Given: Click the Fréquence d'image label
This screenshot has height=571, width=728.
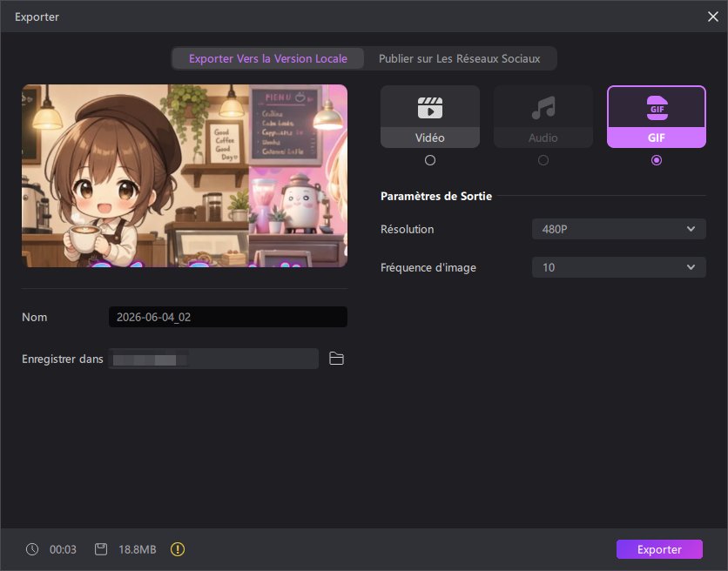Looking at the screenshot, I should coord(428,267).
